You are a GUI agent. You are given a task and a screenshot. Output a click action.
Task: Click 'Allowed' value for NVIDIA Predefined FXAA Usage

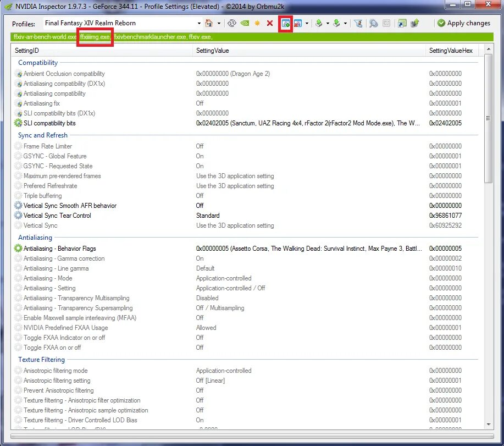click(206, 328)
